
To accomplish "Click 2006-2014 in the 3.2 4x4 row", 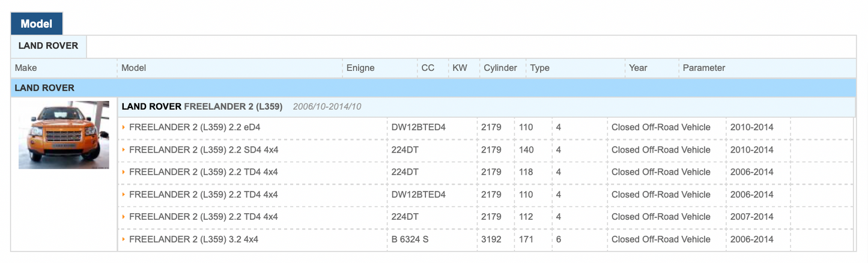I will [x=752, y=239].
